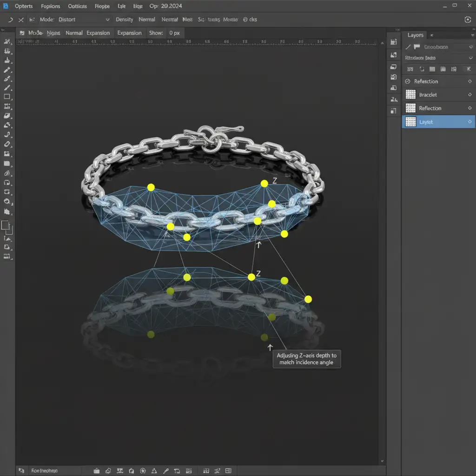Toggle the diamond on the highlighted blue layer
Screen dimensions: 476x476
[x=469, y=122]
